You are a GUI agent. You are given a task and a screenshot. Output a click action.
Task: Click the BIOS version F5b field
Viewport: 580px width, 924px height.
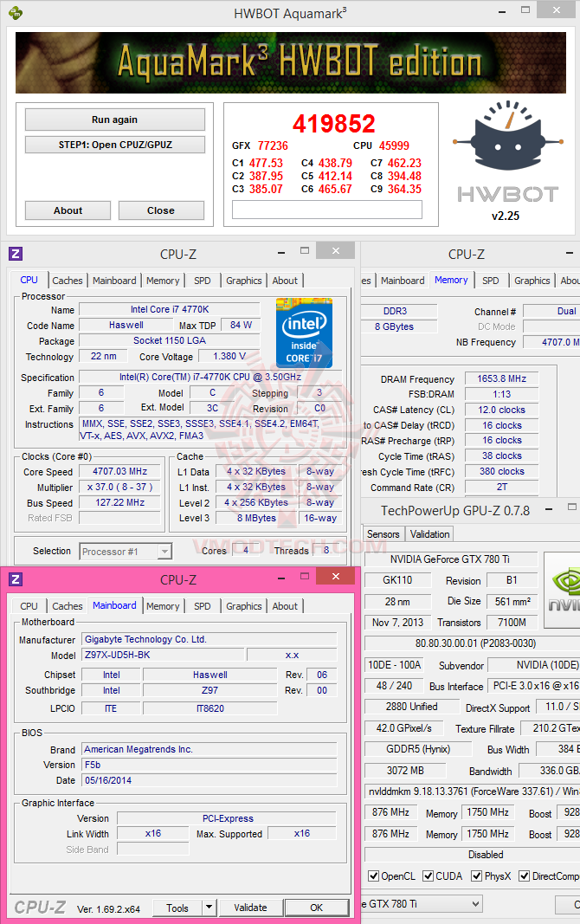(209, 765)
